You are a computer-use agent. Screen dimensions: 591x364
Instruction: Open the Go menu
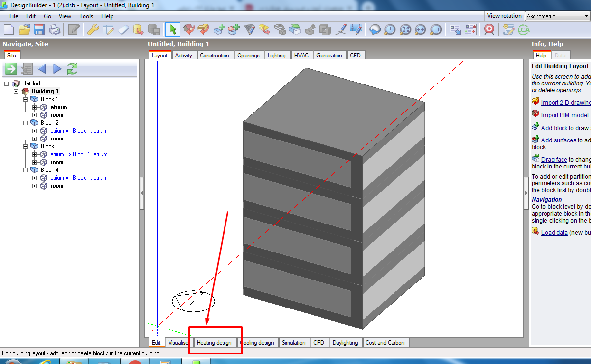47,16
